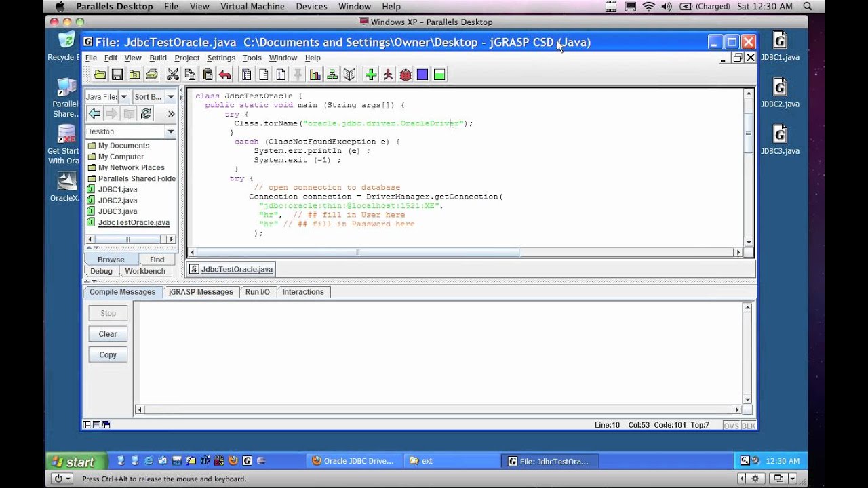Switch to the ext folder taskbar window
Image resolution: width=868 pixels, height=488 pixels.
click(x=451, y=461)
